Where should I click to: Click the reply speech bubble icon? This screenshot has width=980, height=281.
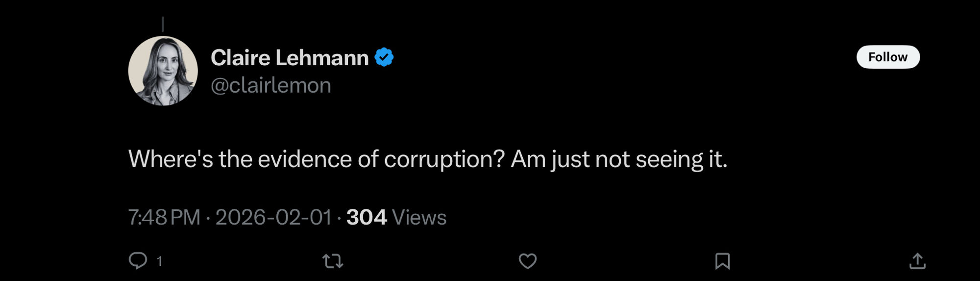(138, 260)
